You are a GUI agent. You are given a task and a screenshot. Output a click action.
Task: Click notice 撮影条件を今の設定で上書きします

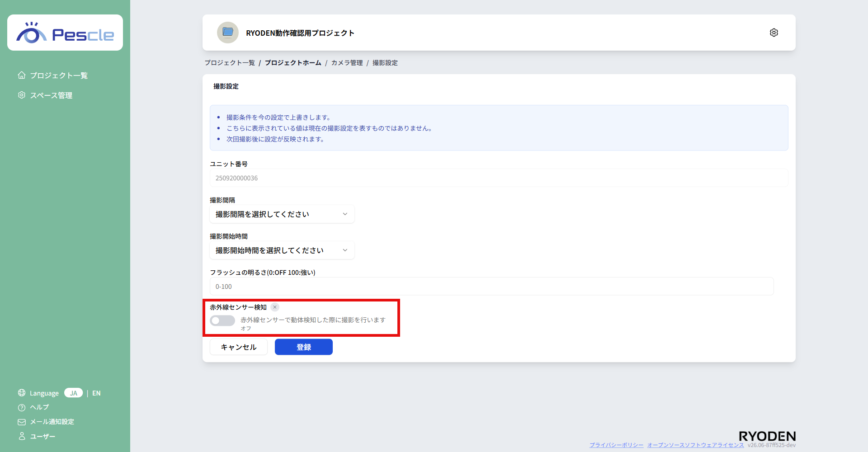pyautogui.click(x=278, y=118)
